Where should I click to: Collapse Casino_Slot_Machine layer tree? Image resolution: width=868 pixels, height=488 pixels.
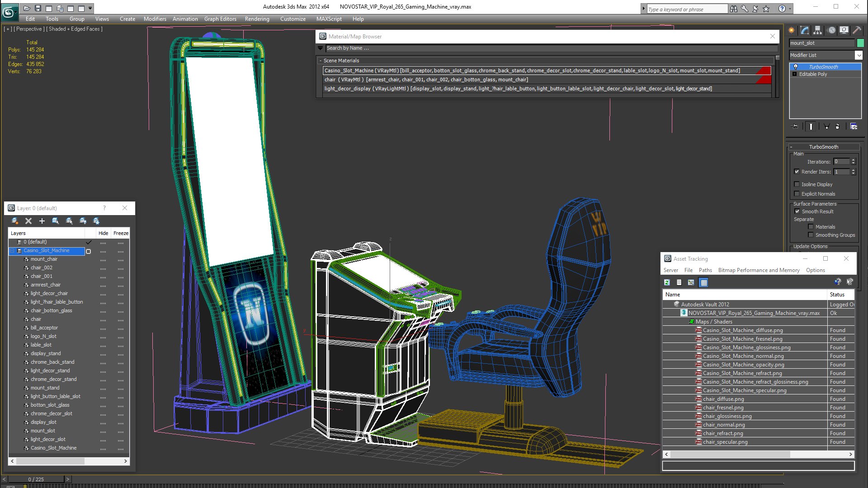click(x=12, y=251)
